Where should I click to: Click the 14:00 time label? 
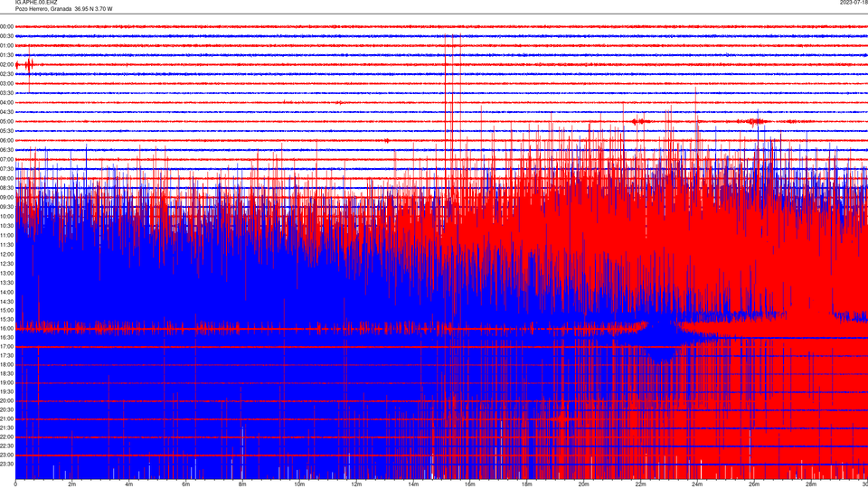click(6, 292)
